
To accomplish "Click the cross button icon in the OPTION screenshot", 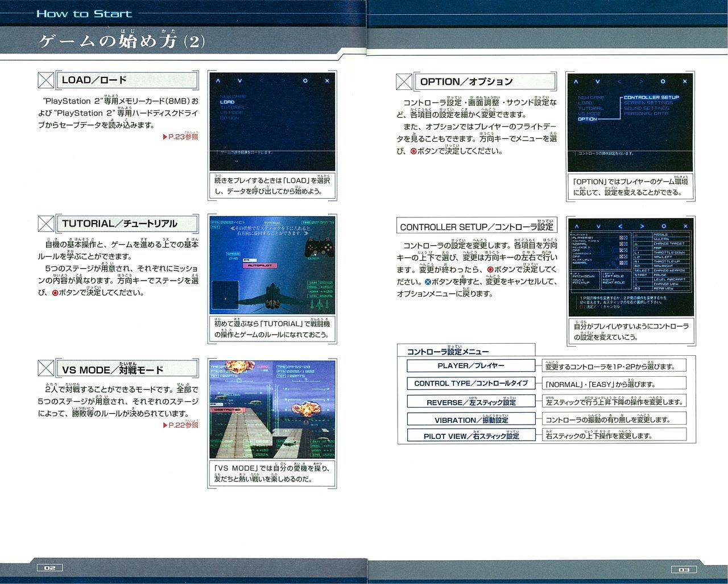I will pos(684,82).
